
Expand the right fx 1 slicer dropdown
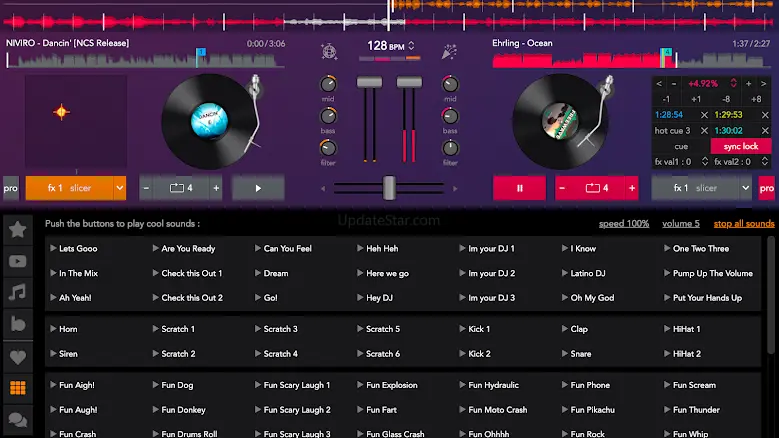tap(745, 188)
